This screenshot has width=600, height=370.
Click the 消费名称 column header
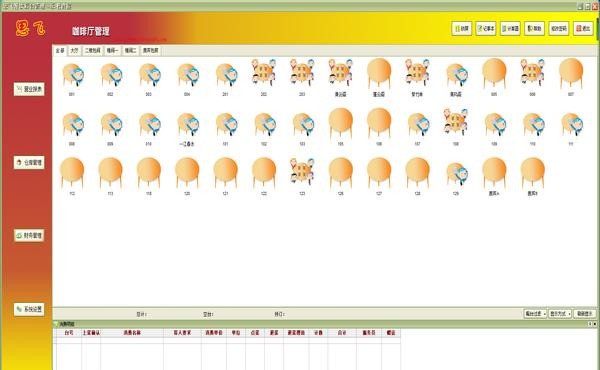[132, 333]
